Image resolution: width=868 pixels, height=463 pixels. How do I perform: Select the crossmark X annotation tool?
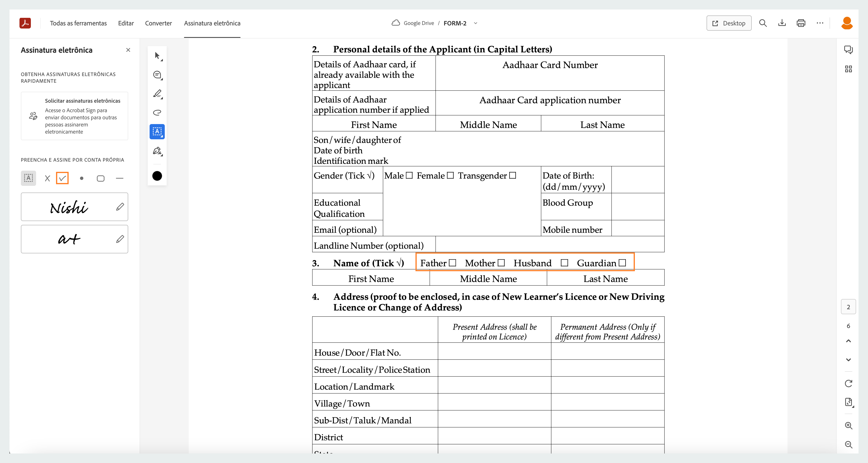47,178
